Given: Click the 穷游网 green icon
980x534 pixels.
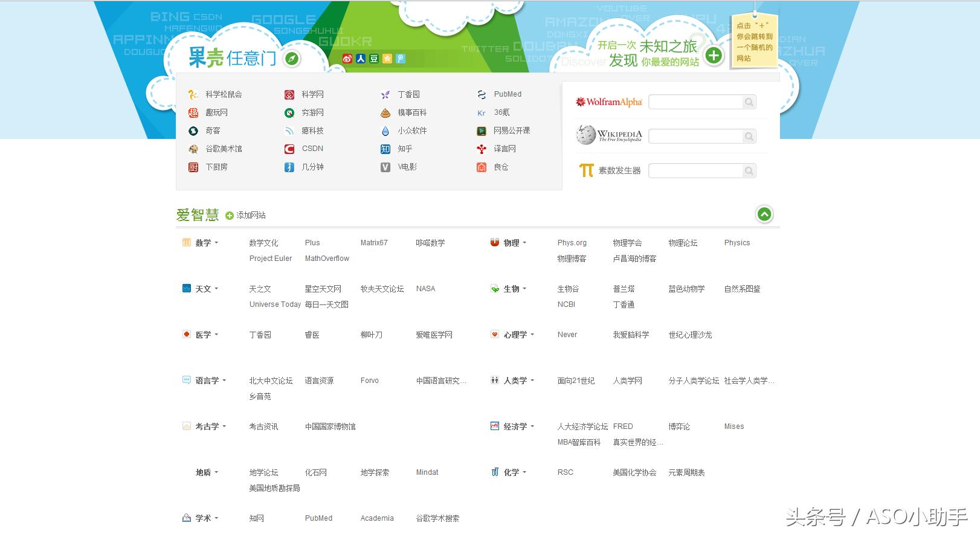Looking at the screenshot, I should pyautogui.click(x=289, y=112).
